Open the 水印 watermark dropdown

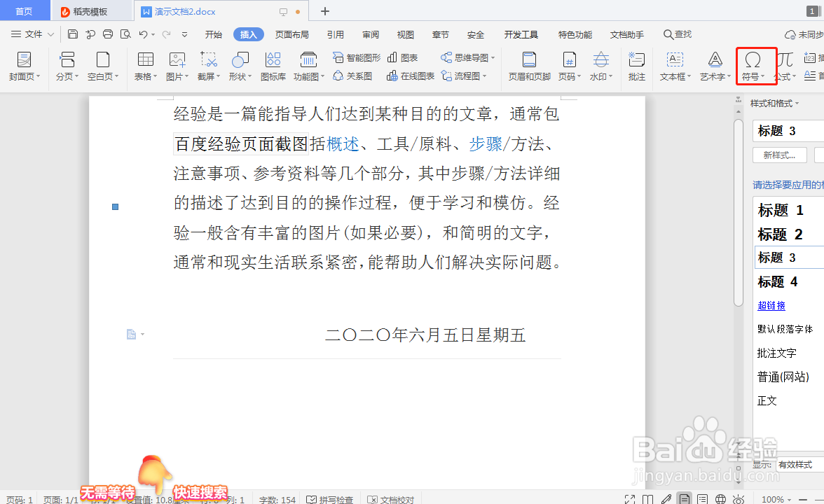pos(600,66)
